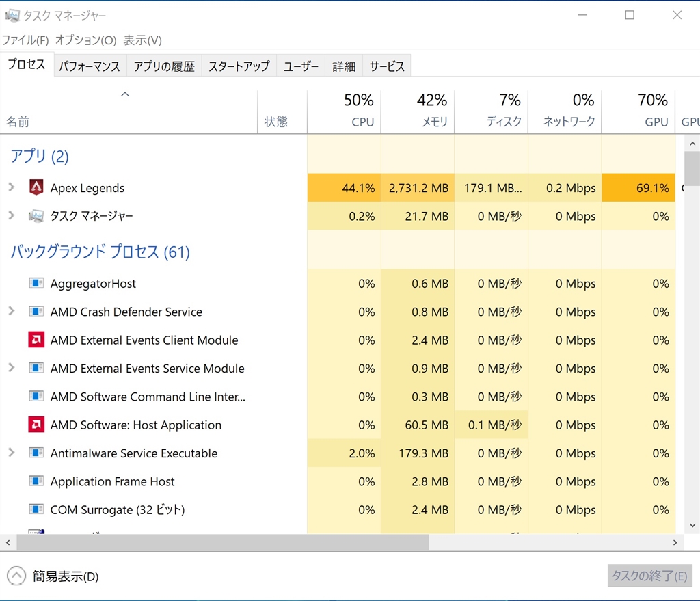Click the Antimalware Service Executable icon
The width and height of the screenshot is (700, 601).
[x=36, y=453]
